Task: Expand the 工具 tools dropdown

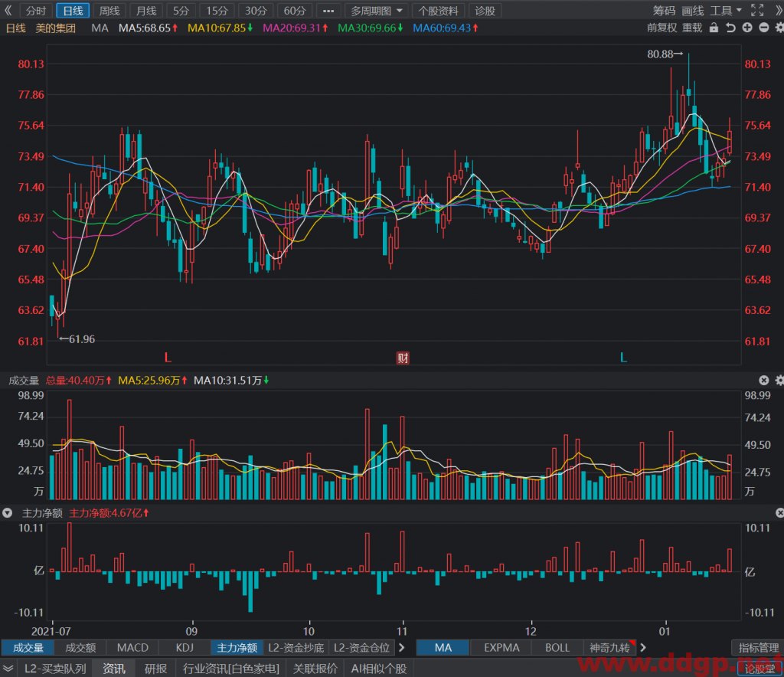Action: point(726,11)
